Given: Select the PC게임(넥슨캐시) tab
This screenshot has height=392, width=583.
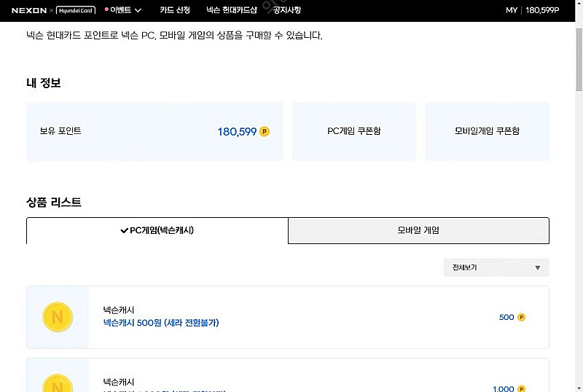Looking at the screenshot, I should coord(157,230).
